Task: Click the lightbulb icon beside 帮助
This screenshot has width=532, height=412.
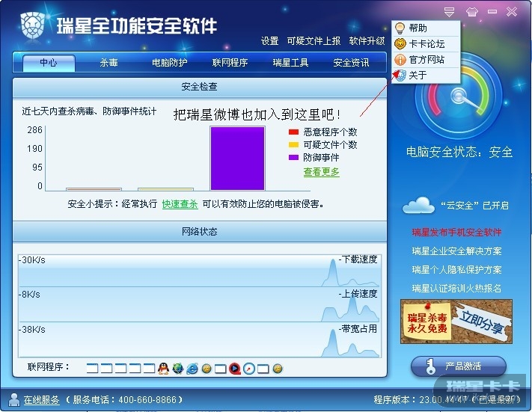Action: [x=400, y=28]
